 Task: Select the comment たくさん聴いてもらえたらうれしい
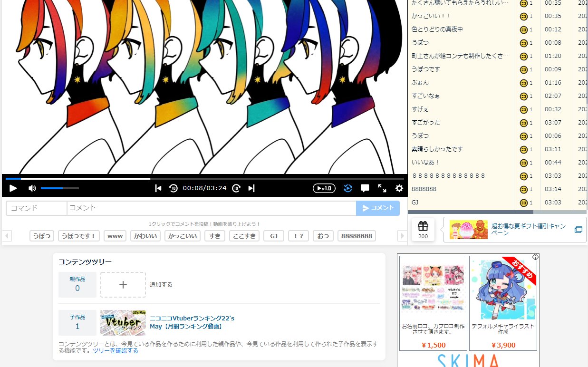tap(461, 3)
